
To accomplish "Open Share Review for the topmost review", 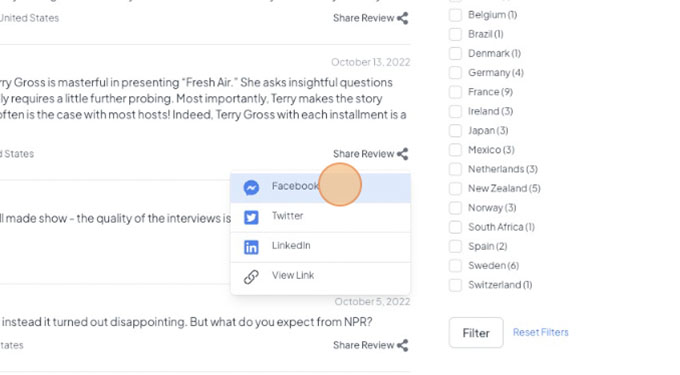I will tap(370, 18).
